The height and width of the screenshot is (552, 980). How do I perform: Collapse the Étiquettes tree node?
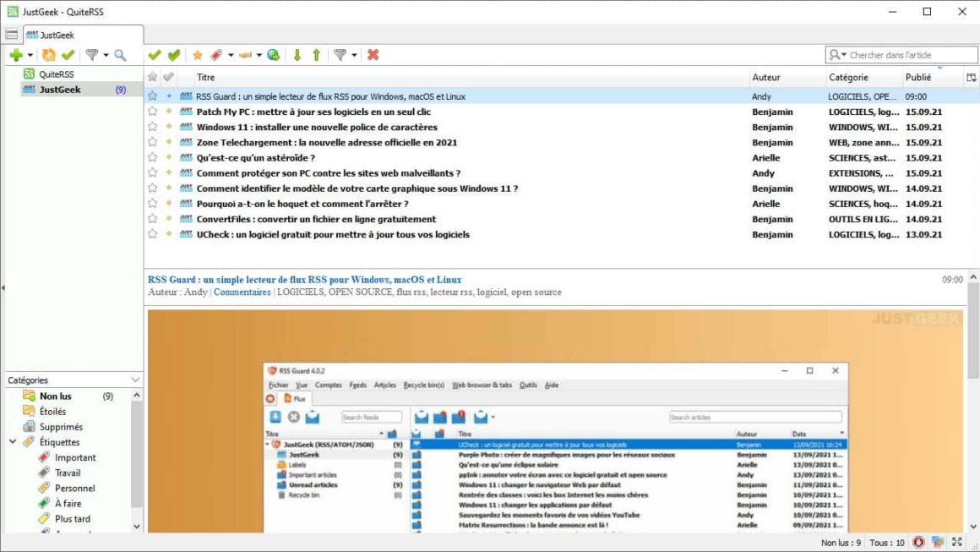(13, 442)
